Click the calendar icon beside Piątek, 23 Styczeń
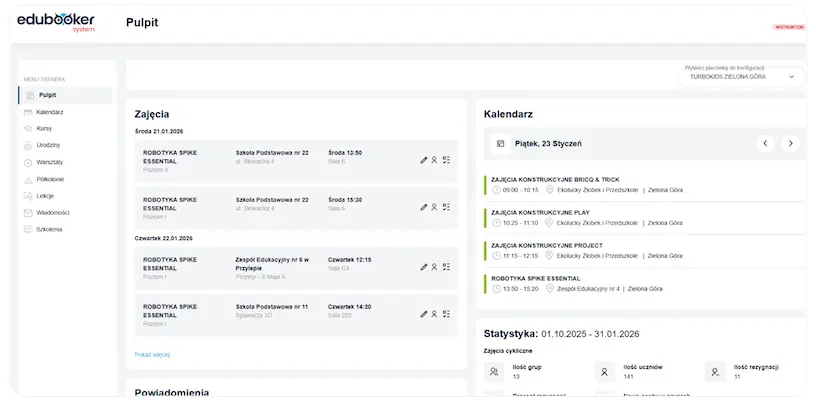Image resolution: width=816 pixels, height=400 pixels. coord(501,144)
